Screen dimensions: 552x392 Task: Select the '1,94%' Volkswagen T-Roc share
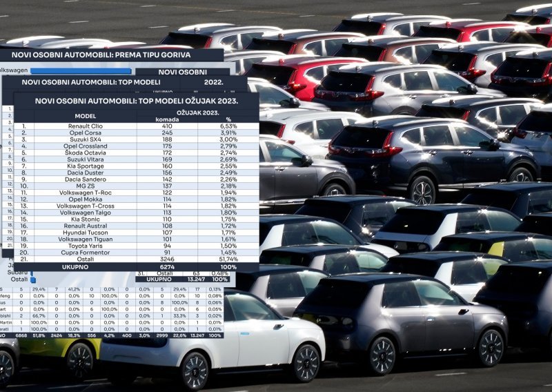(x=228, y=193)
